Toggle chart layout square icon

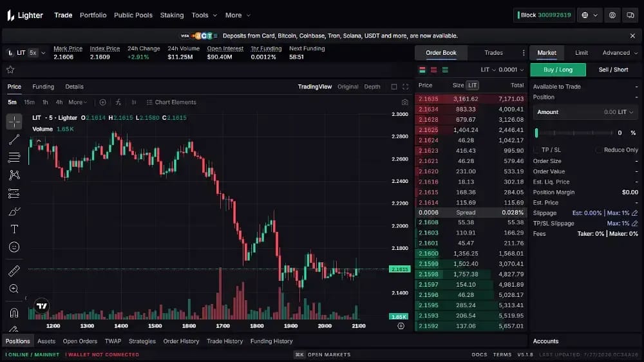[x=394, y=87]
